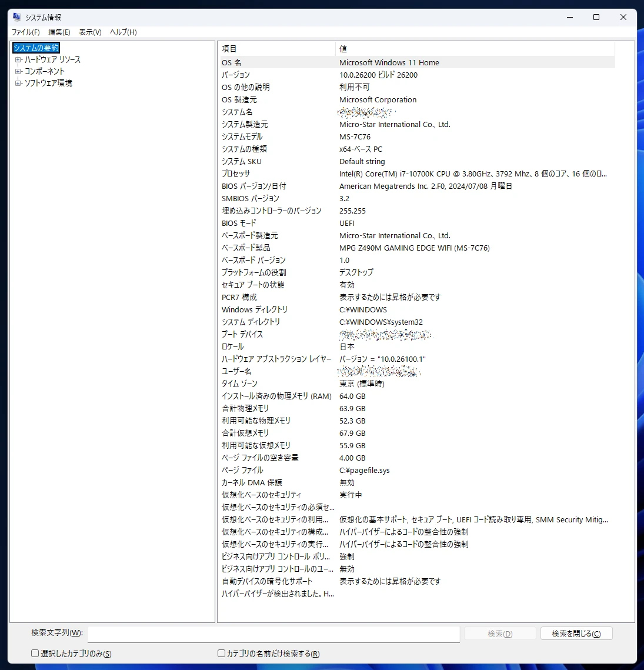Image resolution: width=644 pixels, height=670 pixels.
Task: Click the 値 column header
Action: click(x=474, y=49)
